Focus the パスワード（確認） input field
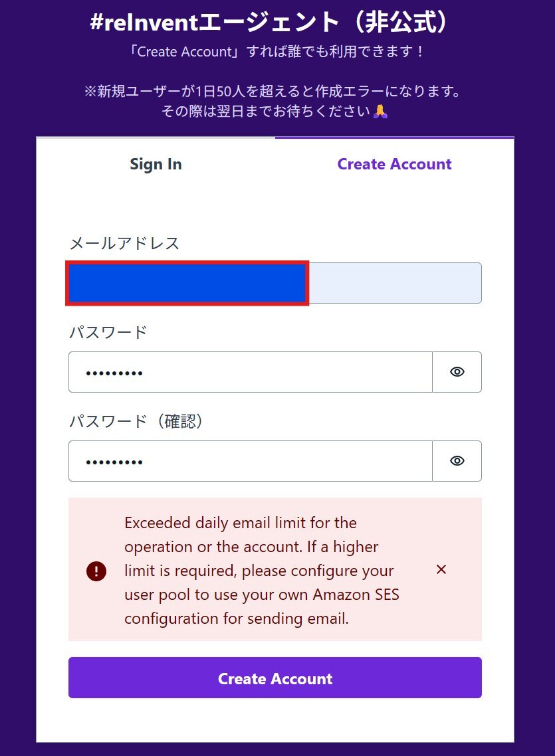555x756 pixels. (250, 461)
